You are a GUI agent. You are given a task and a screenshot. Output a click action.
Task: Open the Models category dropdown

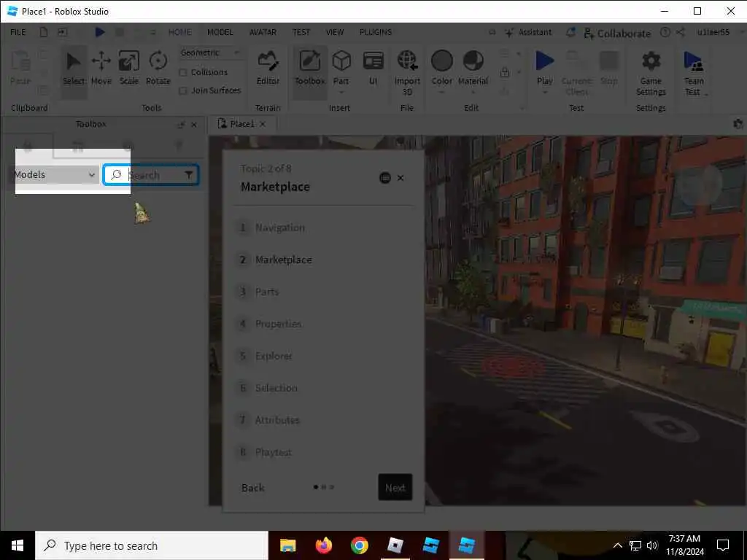(x=54, y=175)
